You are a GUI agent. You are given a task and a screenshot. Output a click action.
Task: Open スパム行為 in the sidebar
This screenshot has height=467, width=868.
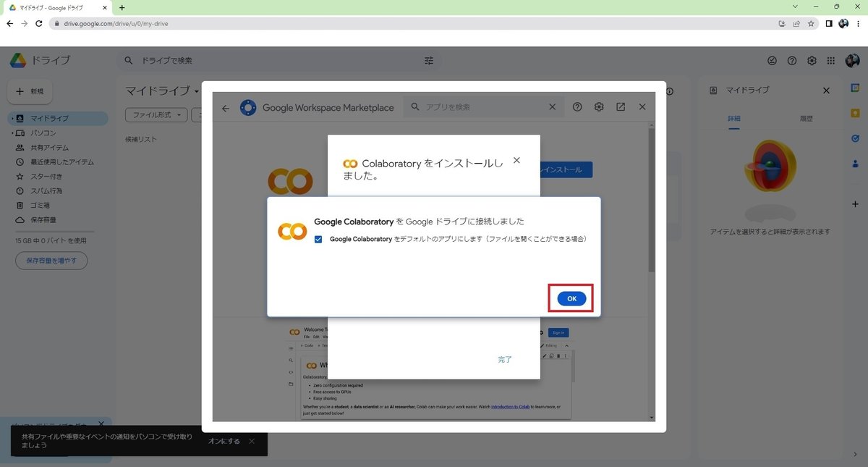pyautogui.click(x=57, y=191)
